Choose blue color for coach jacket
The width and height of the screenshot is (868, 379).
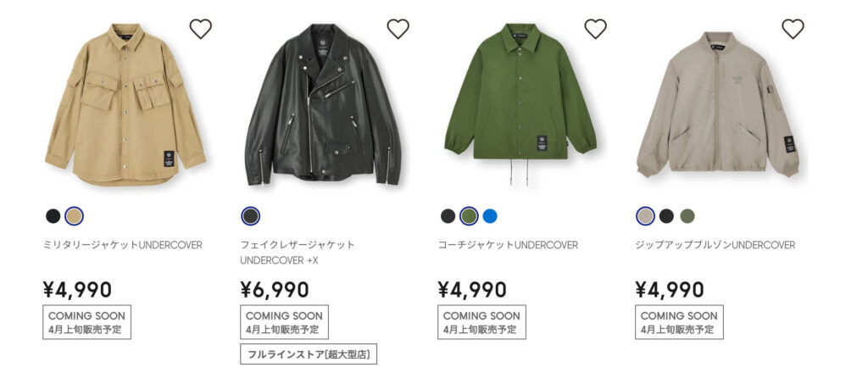(x=490, y=216)
